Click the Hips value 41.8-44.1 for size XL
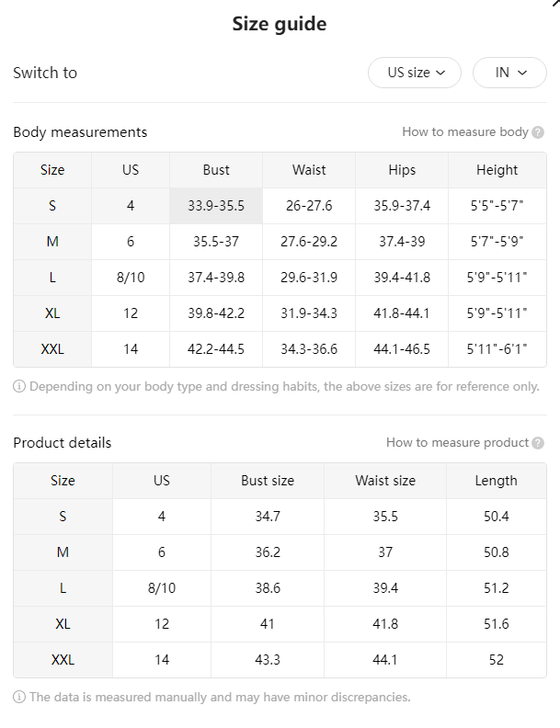 point(402,313)
